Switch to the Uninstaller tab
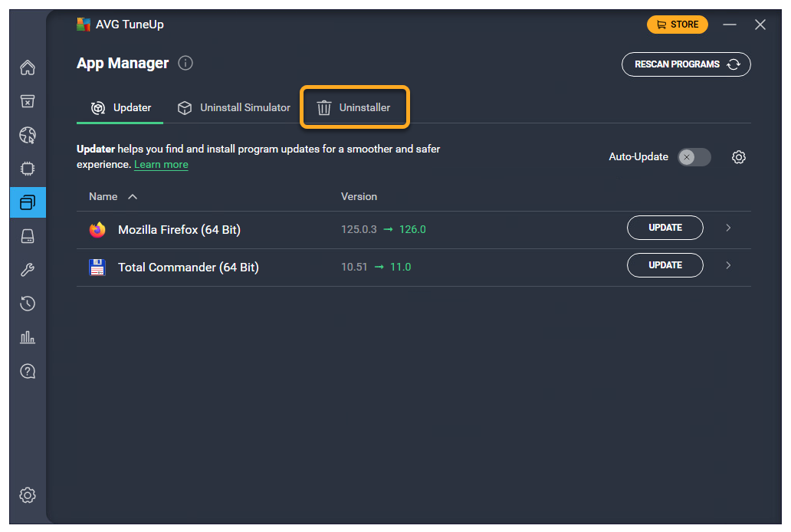This screenshot has height=532, width=791. 355,107
